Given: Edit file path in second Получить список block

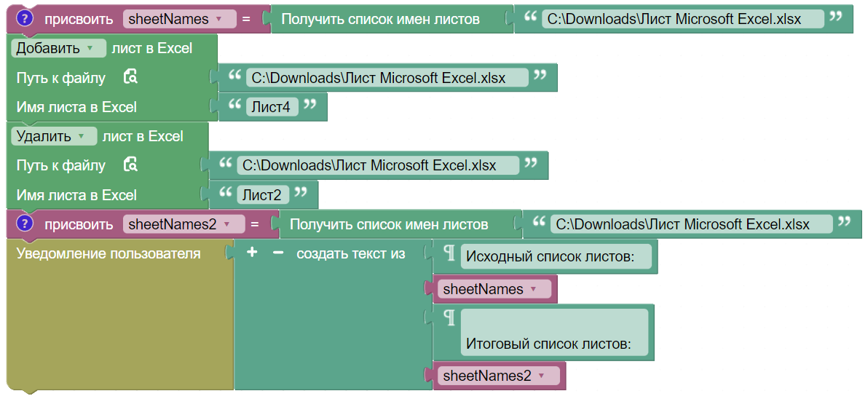Looking at the screenshot, I should 691,224.
